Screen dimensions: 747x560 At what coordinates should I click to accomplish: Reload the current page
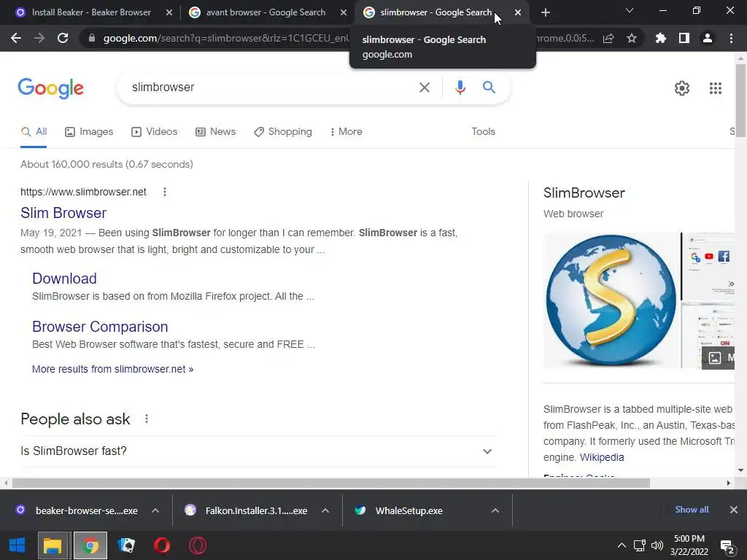[x=63, y=38]
